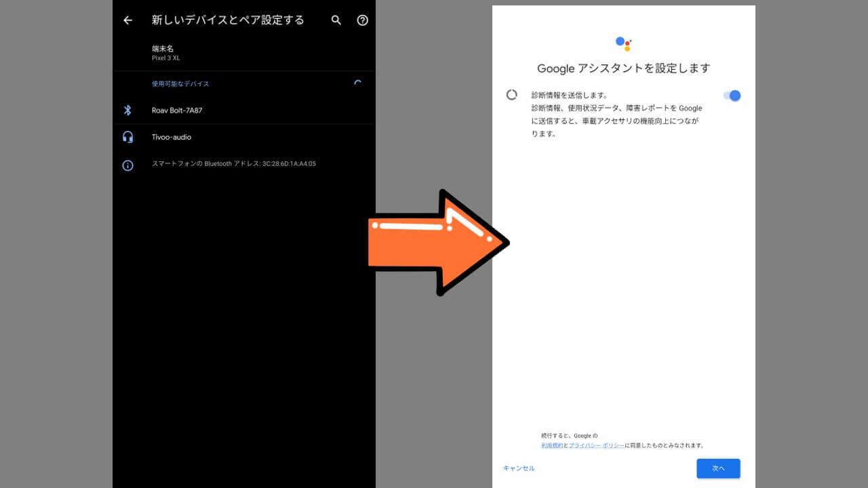Click the スマートフォンの Bluetooth アドレス text

point(234,164)
